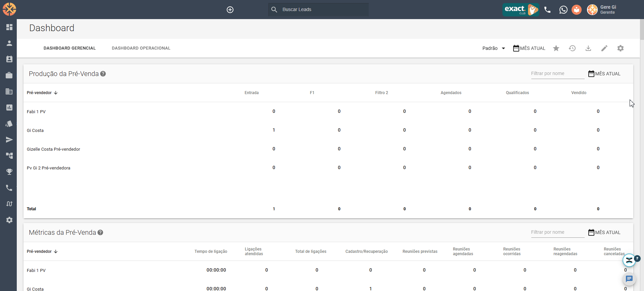Open the WhatsApp icon in top bar
644x291 pixels.
pyautogui.click(x=563, y=10)
